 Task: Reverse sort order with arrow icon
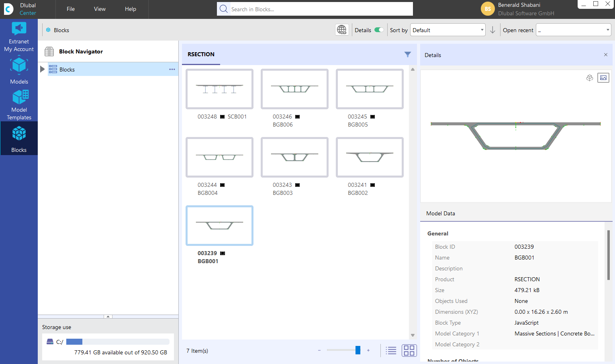pos(492,30)
